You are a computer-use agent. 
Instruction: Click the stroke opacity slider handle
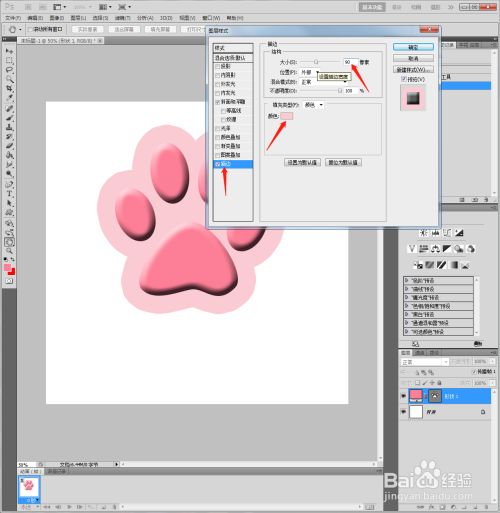click(340, 90)
